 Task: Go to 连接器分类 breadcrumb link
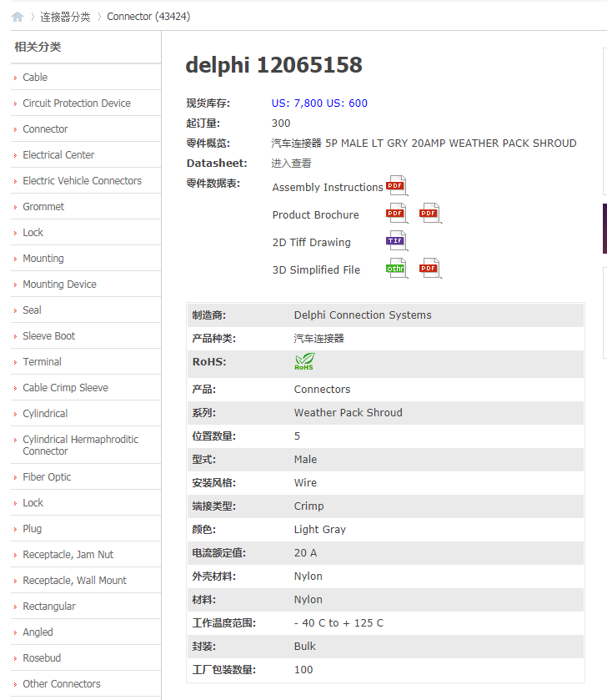65,17
